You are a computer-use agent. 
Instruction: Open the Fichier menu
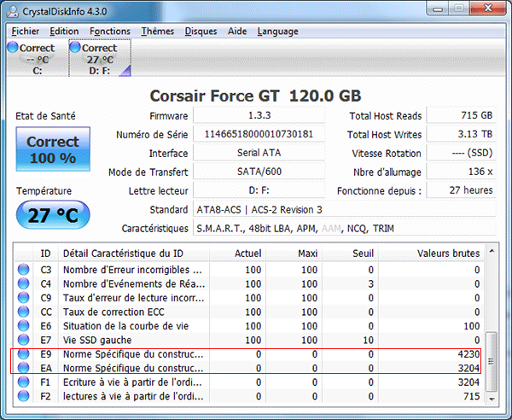pyautogui.click(x=25, y=32)
